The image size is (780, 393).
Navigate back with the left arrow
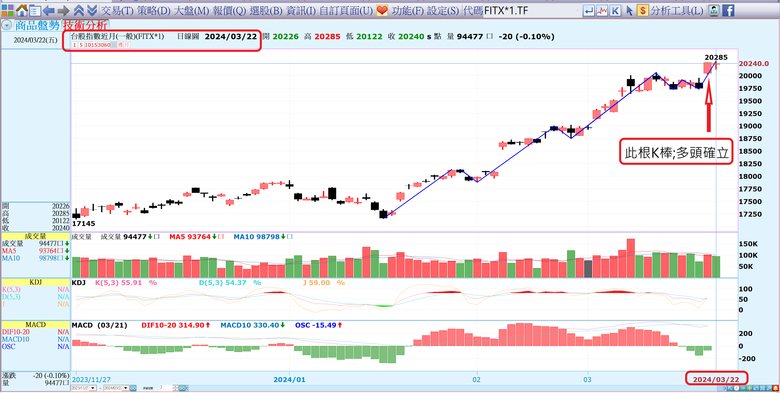point(48,10)
